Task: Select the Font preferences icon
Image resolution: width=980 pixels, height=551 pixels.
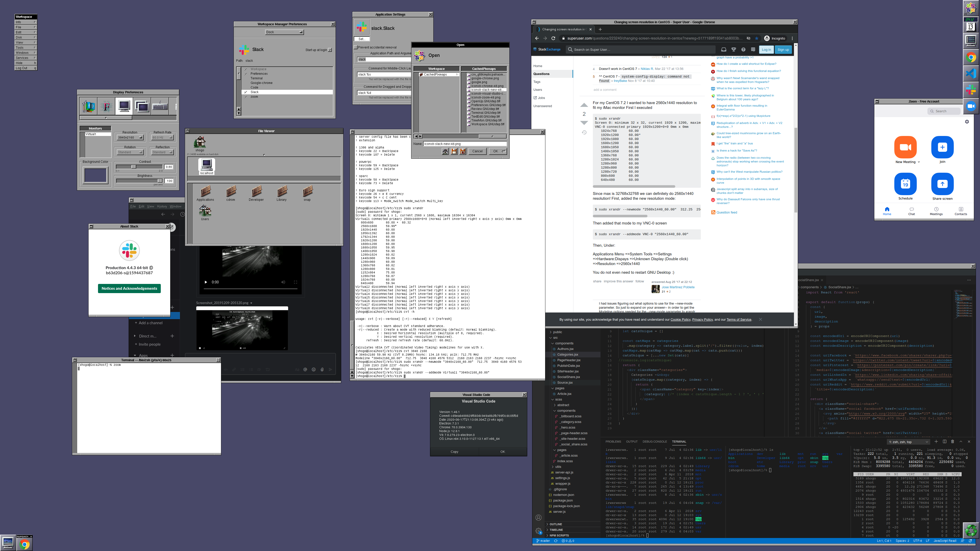Action: pos(106,106)
